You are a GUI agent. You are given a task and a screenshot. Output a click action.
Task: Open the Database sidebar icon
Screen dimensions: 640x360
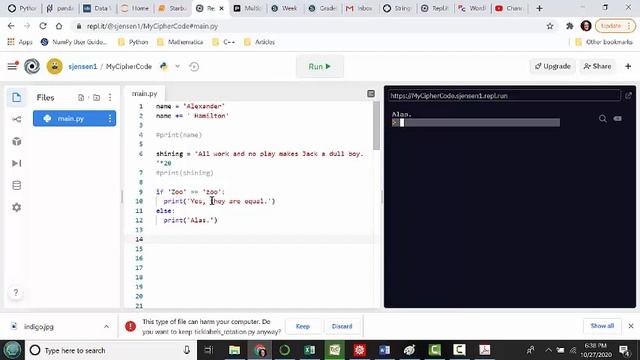(16, 185)
